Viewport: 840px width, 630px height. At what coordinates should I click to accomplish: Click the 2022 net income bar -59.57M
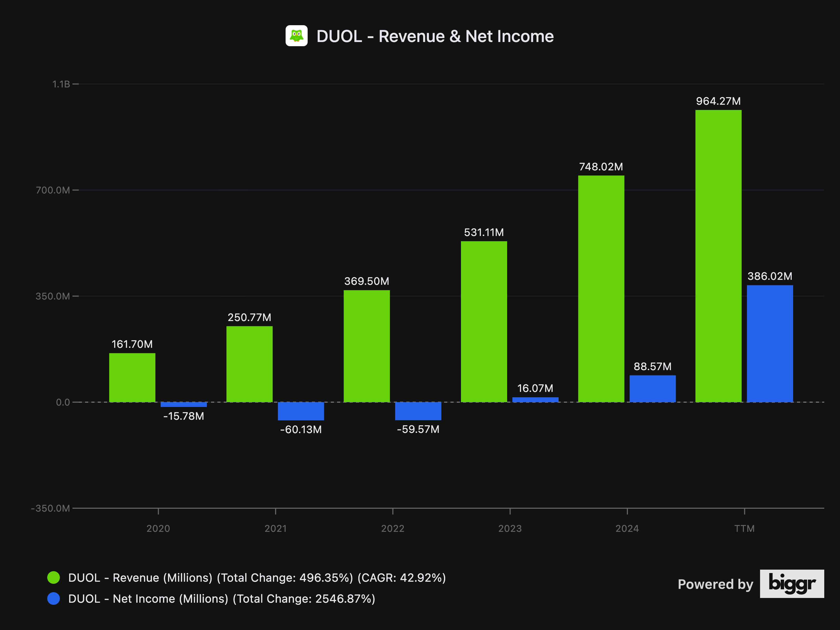click(x=418, y=411)
